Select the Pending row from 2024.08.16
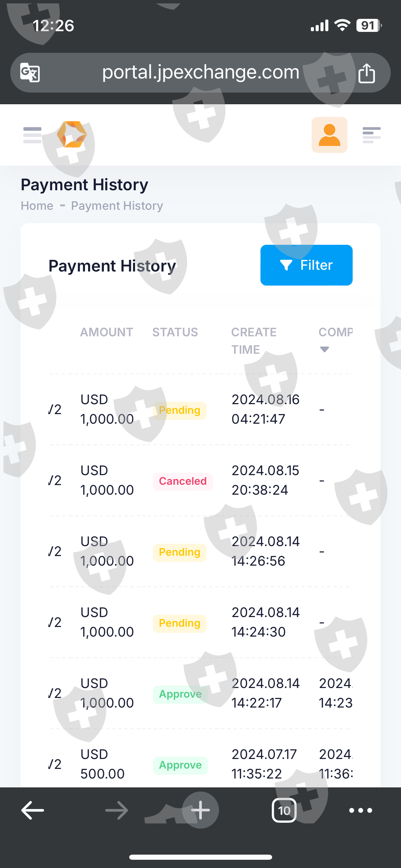The height and width of the screenshot is (868, 401). click(x=180, y=410)
